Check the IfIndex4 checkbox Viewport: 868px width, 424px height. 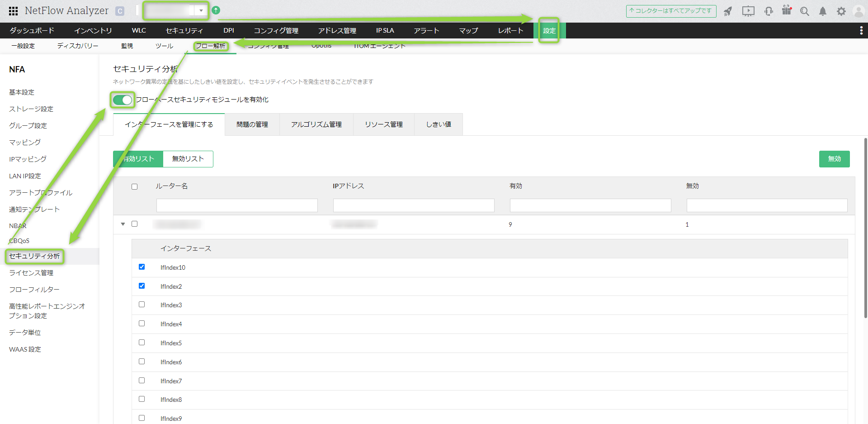coord(142,324)
